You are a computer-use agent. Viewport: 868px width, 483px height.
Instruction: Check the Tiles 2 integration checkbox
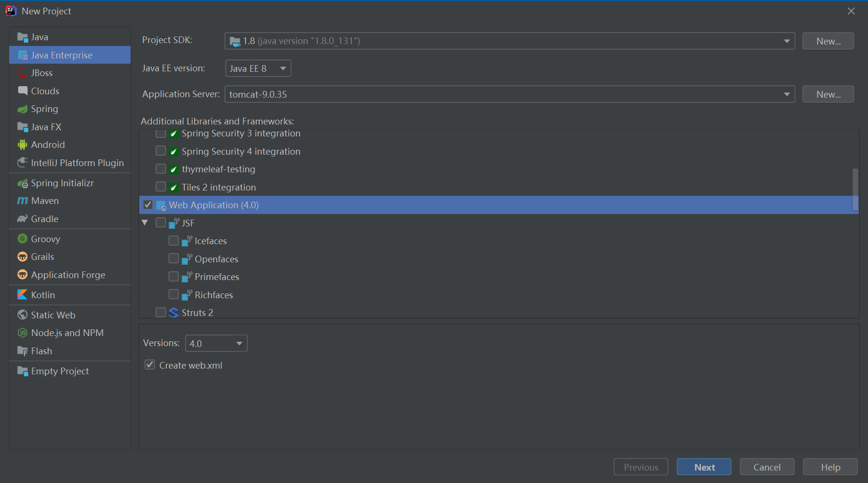161,187
